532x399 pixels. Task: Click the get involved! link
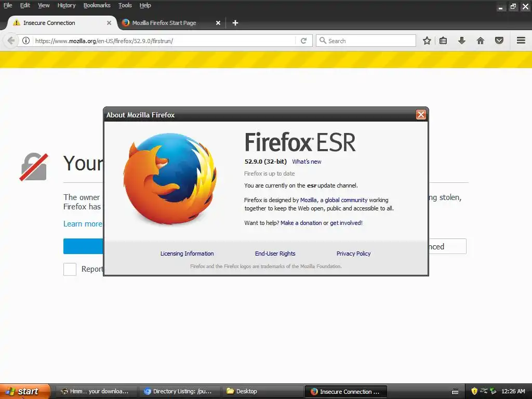pos(346,223)
